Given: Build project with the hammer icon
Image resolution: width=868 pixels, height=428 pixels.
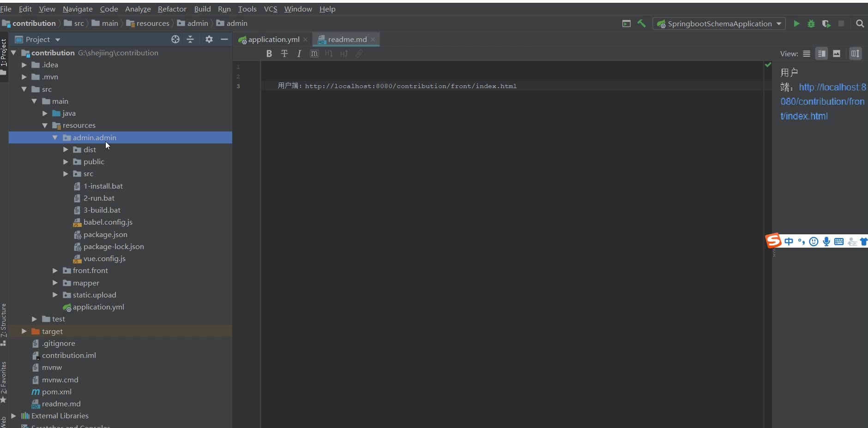Looking at the screenshot, I should tap(641, 24).
